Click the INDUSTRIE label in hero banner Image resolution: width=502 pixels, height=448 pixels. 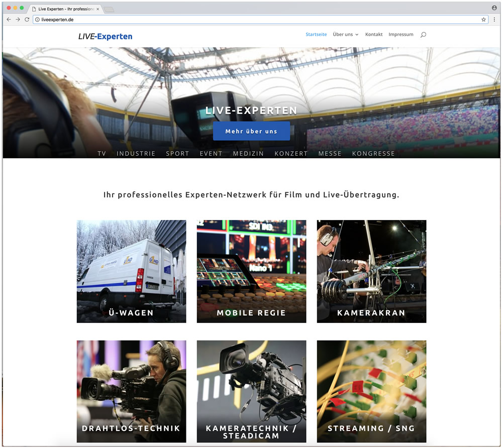pyautogui.click(x=136, y=154)
